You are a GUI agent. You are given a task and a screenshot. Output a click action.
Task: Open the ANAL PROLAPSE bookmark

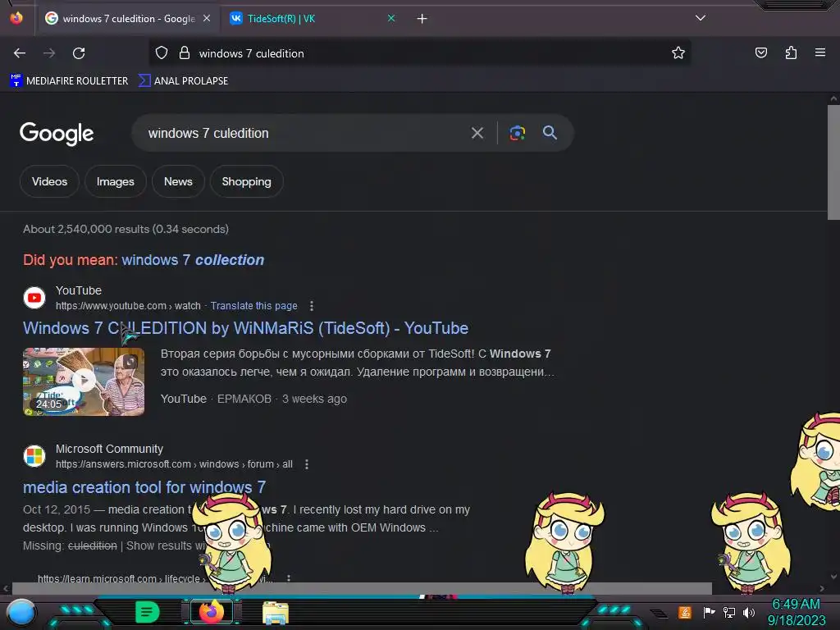pyautogui.click(x=183, y=81)
